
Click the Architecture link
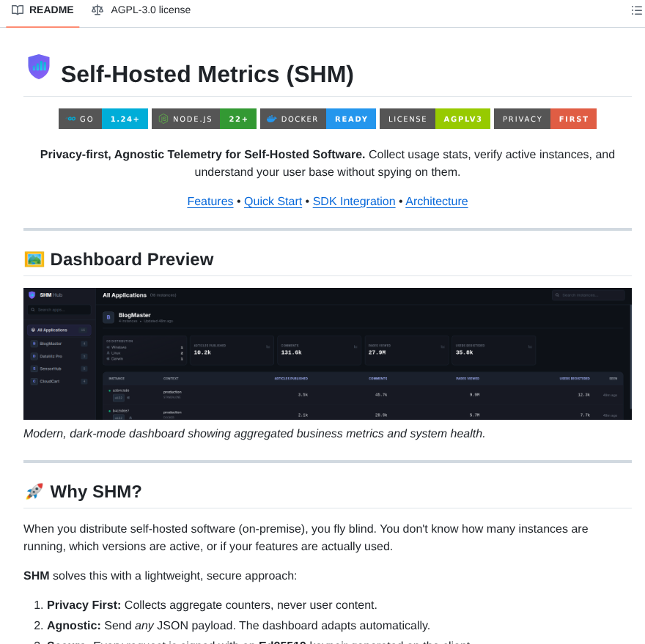tap(437, 201)
